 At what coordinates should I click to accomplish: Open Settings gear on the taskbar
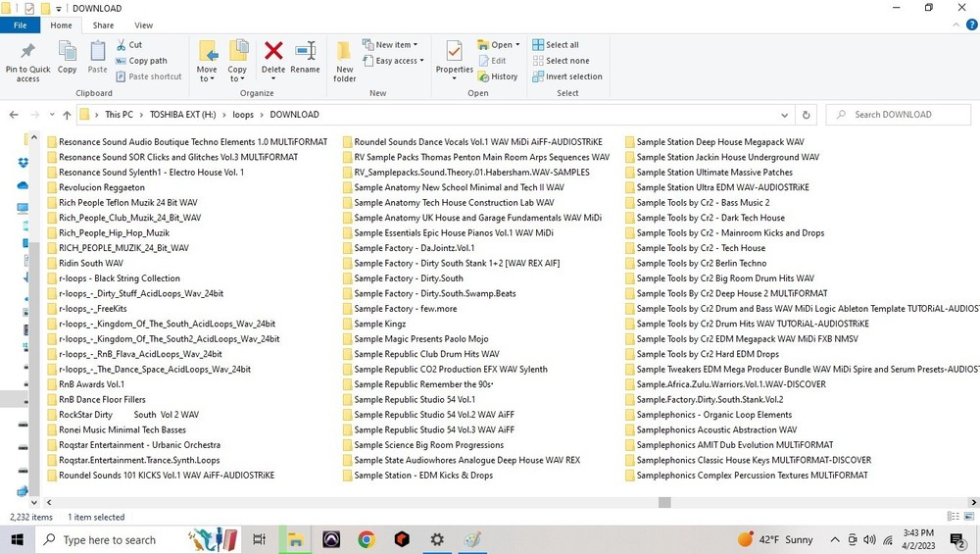[x=437, y=539]
